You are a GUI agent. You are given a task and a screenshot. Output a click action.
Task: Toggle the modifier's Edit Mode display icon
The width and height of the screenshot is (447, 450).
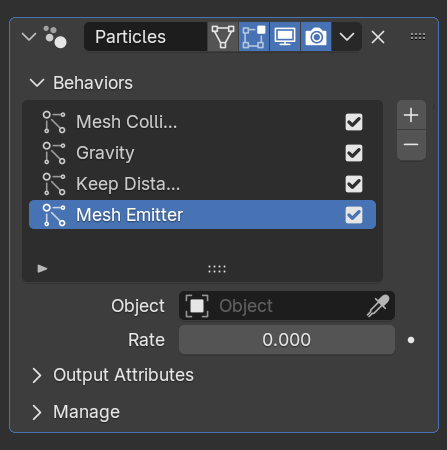coord(254,37)
